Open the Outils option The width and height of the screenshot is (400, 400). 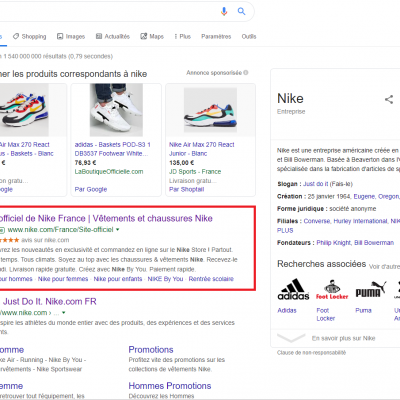[249, 36]
